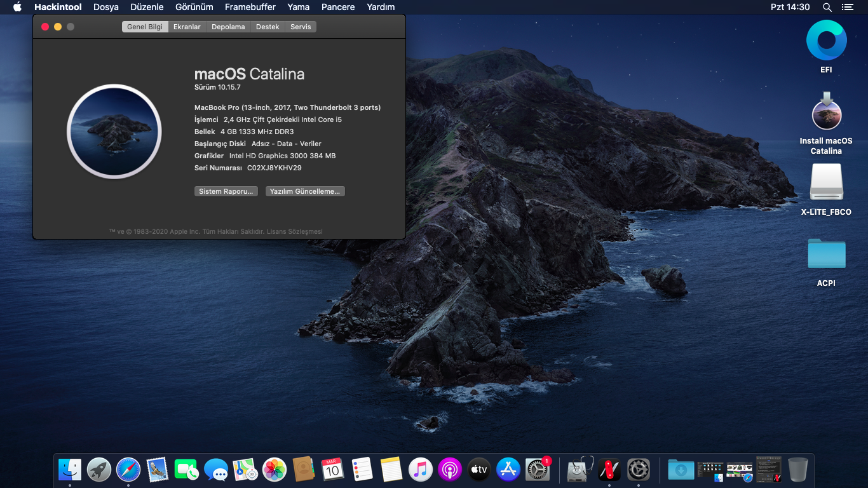Viewport: 868px width, 488px height.
Task: Select the X-LITE_FBCO drive icon
Action: [x=826, y=182]
